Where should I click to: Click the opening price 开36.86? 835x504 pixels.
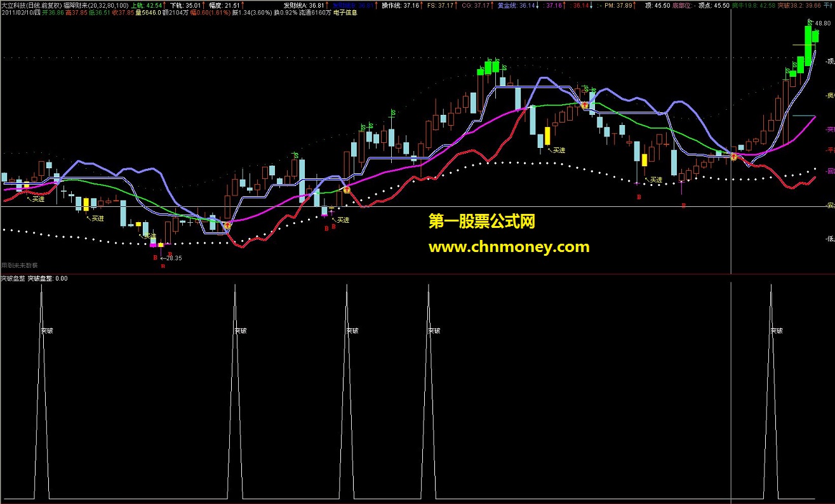coord(53,13)
